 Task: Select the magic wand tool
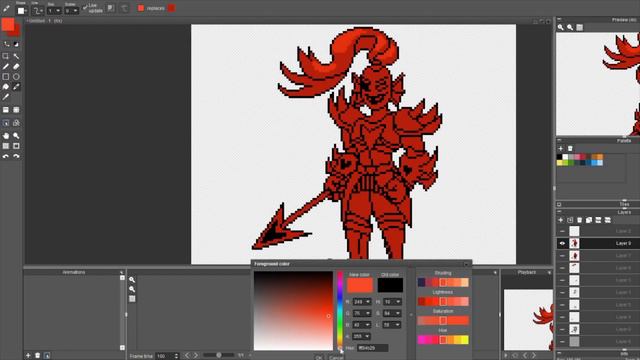pyautogui.click(x=16, y=56)
